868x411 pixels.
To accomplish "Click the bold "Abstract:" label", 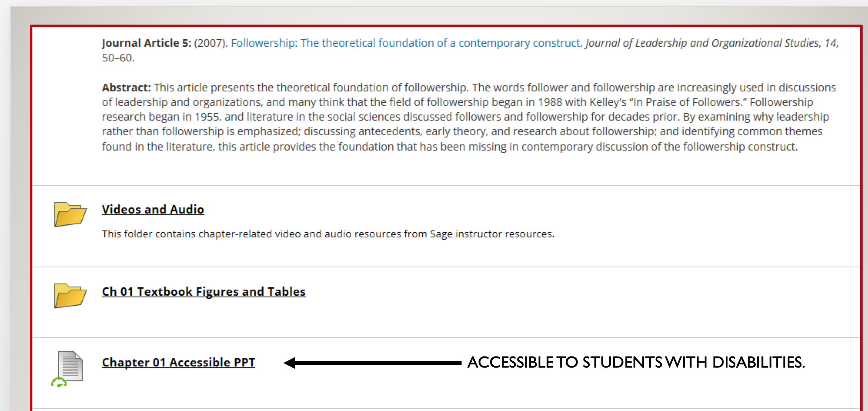I will click(x=126, y=88).
